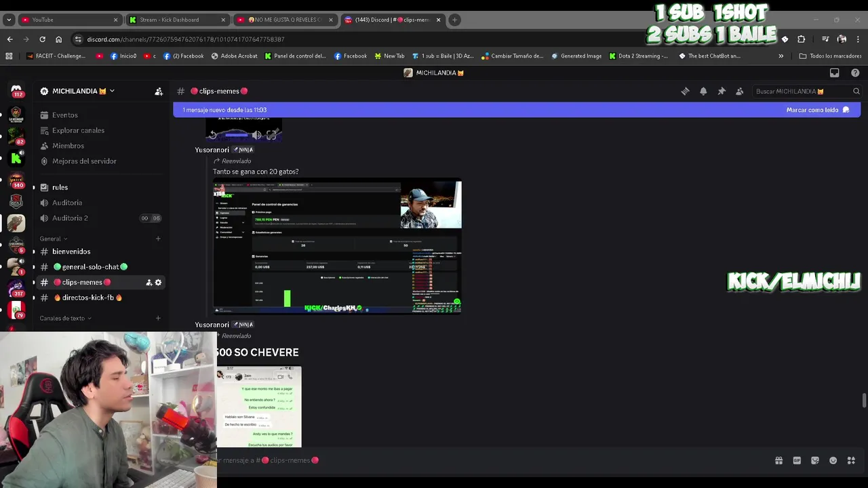The height and width of the screenshot is (488, 868).
Task: Click Marcar como leído button
Action: [x=817, y=110]
